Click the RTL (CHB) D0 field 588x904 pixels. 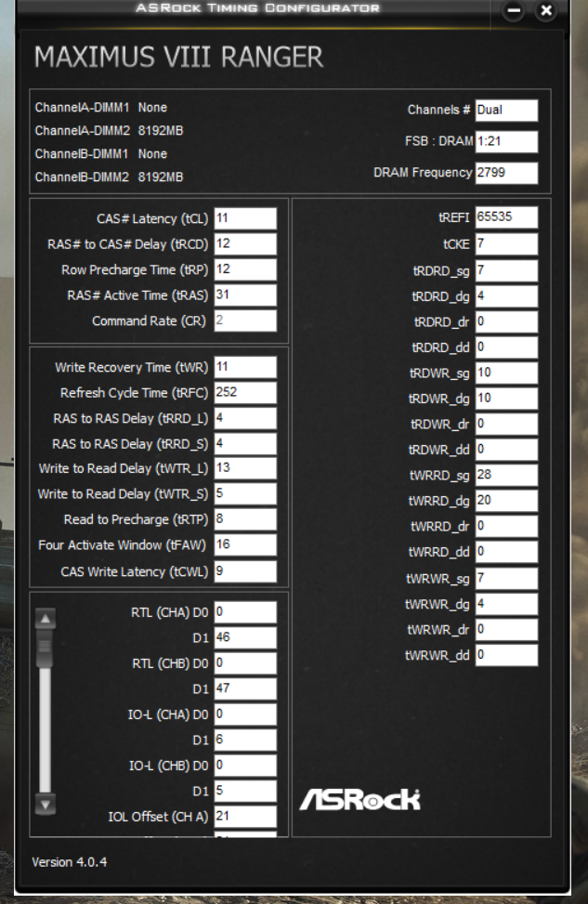[x=245, y=663]
